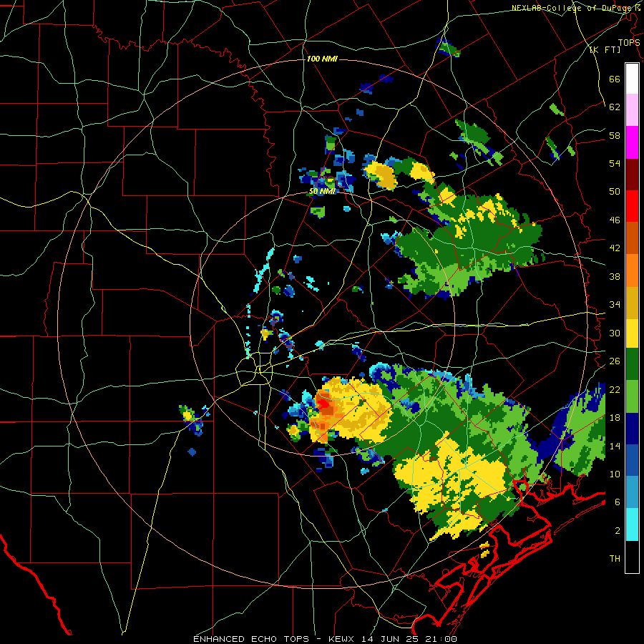Viewport: 644px width, 644px height.
Task: Click the red echo top core on the map
Action: 325,404
